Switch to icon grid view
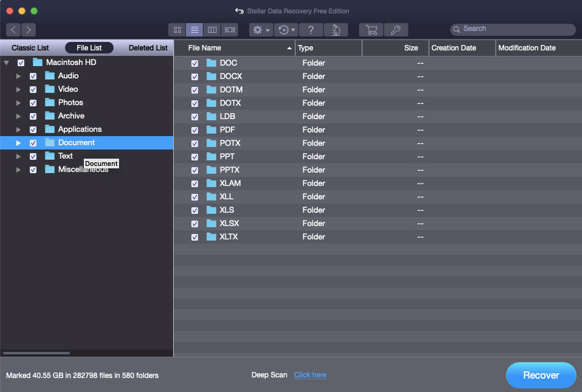The width and height of the screenshot is (582, 392). coord(177,30)
